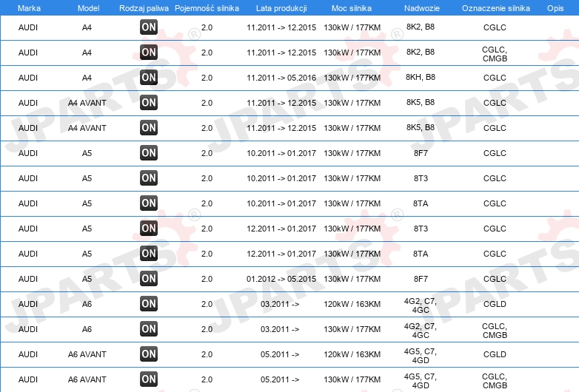Select 4G2, C7, 4GC in CGLD row

coord(421,305)
